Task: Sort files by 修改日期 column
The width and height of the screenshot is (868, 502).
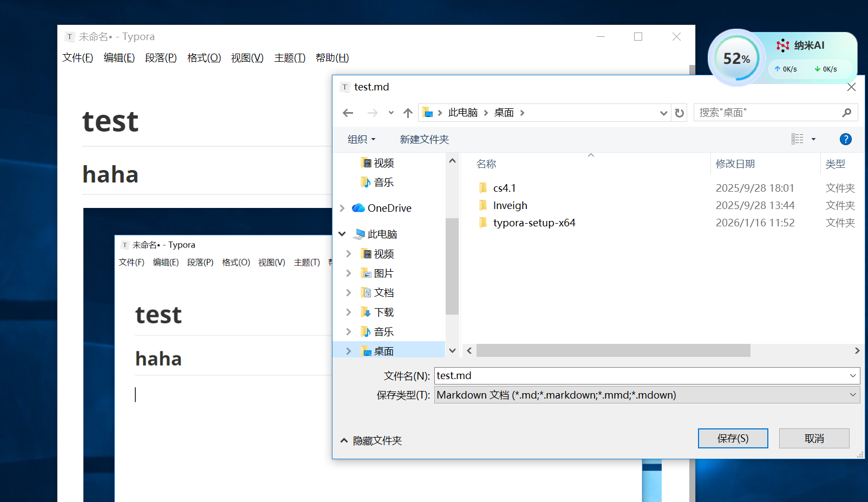Action: tap(735, 164)
